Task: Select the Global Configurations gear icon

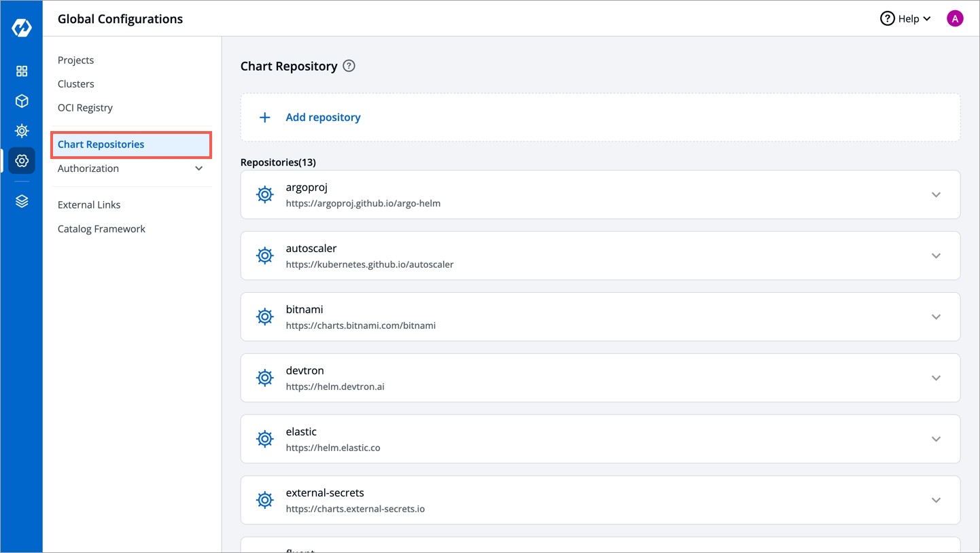Action: (x=22, y=161)
